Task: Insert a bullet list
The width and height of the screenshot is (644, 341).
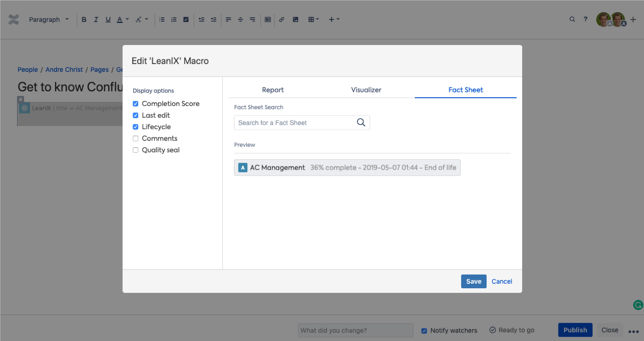Action: tap(162, 20)
